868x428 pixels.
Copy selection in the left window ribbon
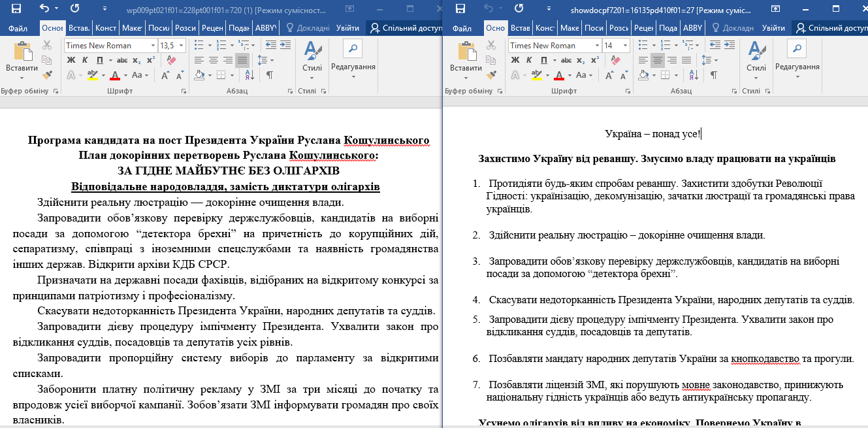point(47,60)
